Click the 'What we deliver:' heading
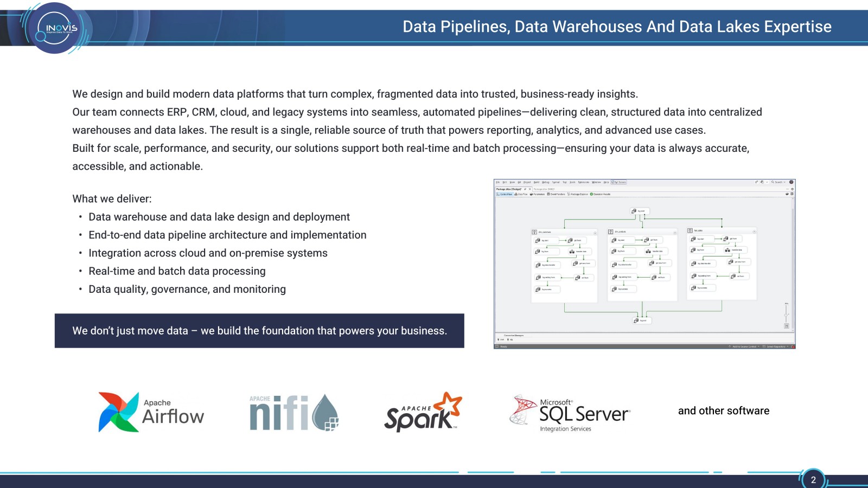The image size is (868, 488). (x=112, y=199)
